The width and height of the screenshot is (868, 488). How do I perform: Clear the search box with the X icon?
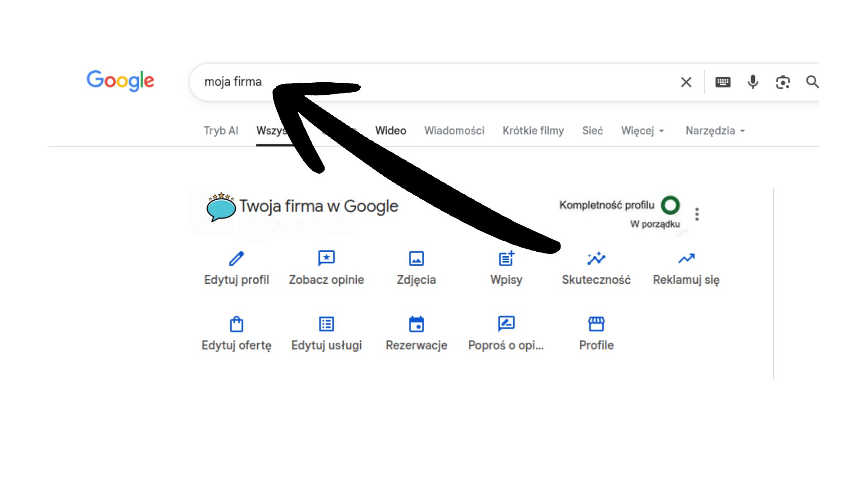click(686, 82)
